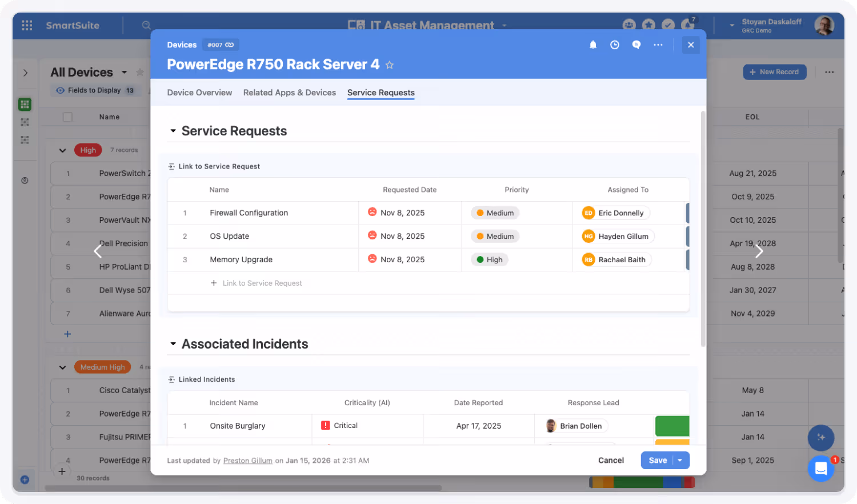Close the record dialog
Image resolution: width=857 pixels, height=504 pixels.
click(x=691, y=45)
